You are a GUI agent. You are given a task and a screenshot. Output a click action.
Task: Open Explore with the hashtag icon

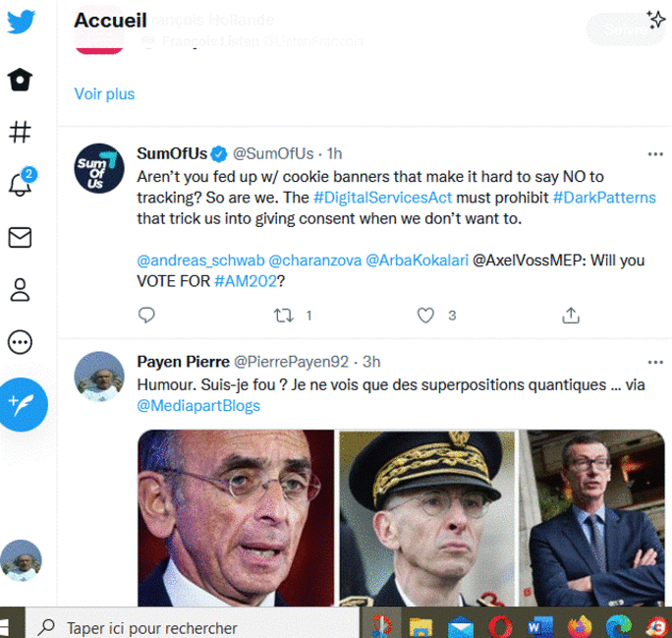(20, 133)
